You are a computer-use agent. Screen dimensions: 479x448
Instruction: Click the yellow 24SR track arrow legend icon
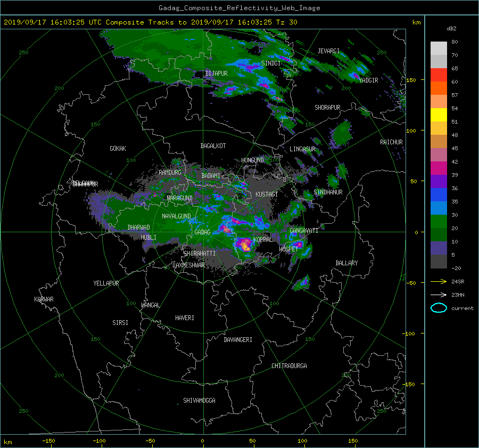(x=439, y=281)
